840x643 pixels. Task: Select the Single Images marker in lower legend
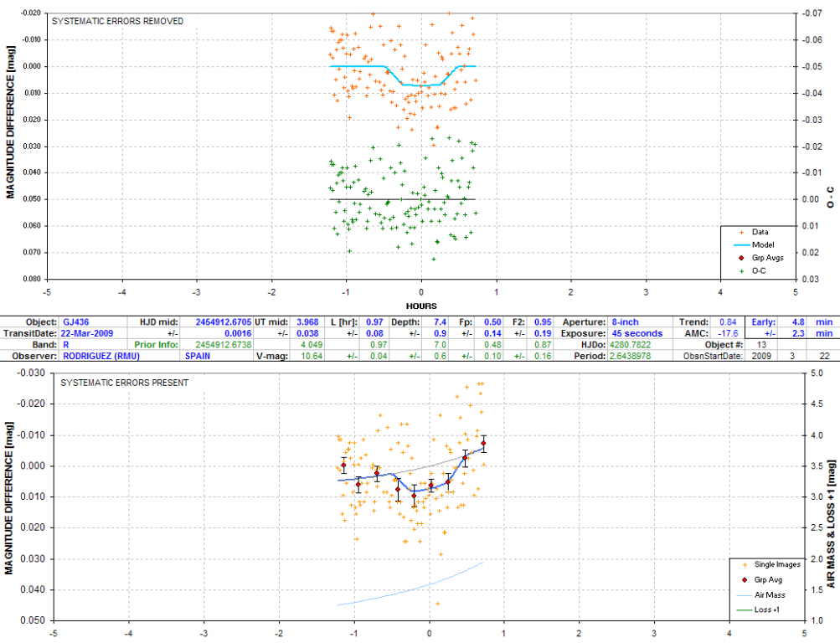[745, 564]
